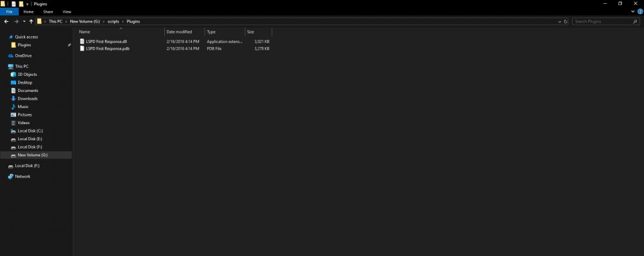The height and width of the screenshot is (256, 644).
Task: Open the View ribbon tab
Action: pyautogui.click(x=66, y=12)
